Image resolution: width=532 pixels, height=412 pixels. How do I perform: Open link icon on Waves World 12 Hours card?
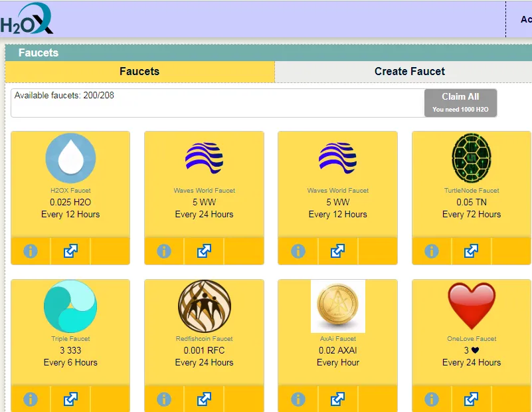[x=338, y=251]
